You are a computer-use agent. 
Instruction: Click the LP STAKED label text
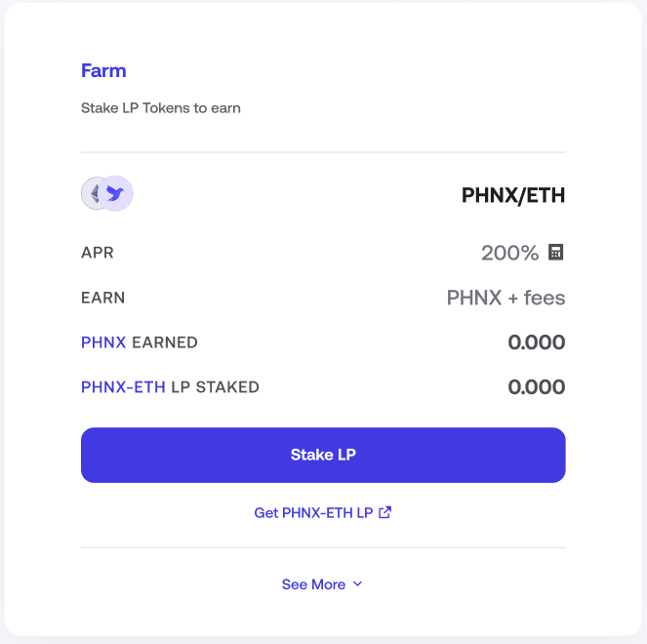215,387
